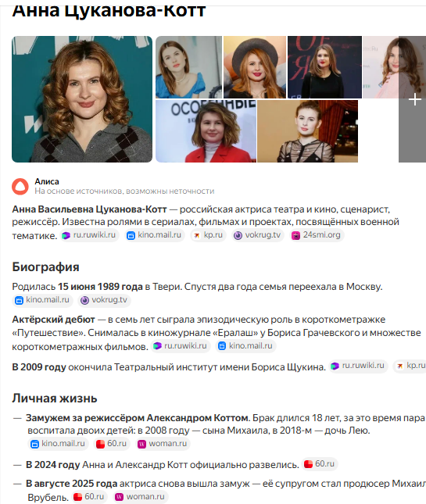Open 60.ru source after Врубель line

pos(89,497)
